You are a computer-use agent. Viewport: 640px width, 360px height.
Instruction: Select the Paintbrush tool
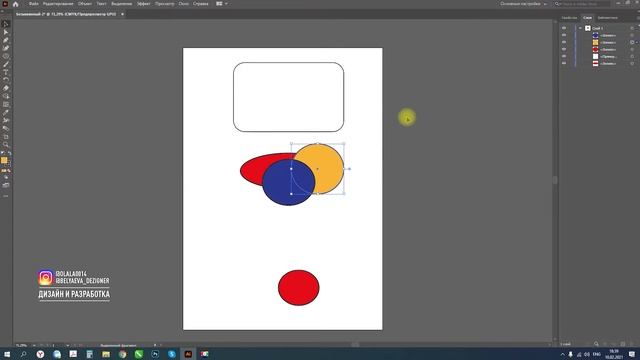point(6,64)
